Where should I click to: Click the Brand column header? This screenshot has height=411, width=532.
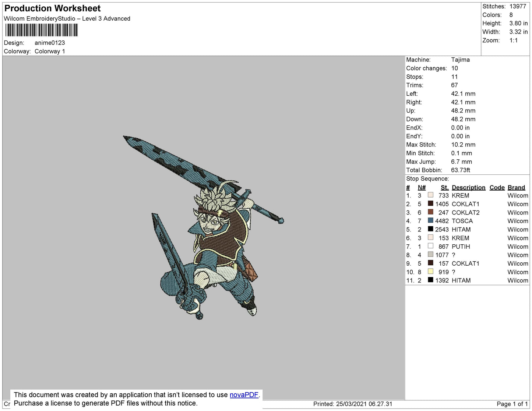516,187
